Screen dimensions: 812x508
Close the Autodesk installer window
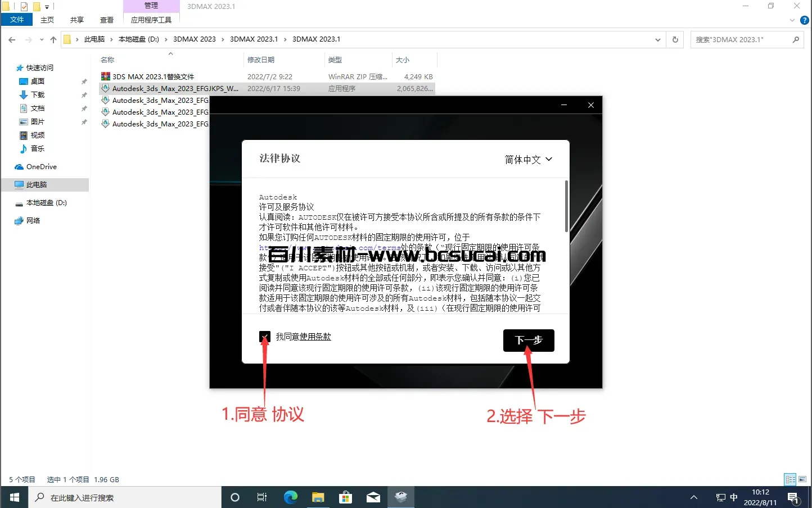[590, 105]
